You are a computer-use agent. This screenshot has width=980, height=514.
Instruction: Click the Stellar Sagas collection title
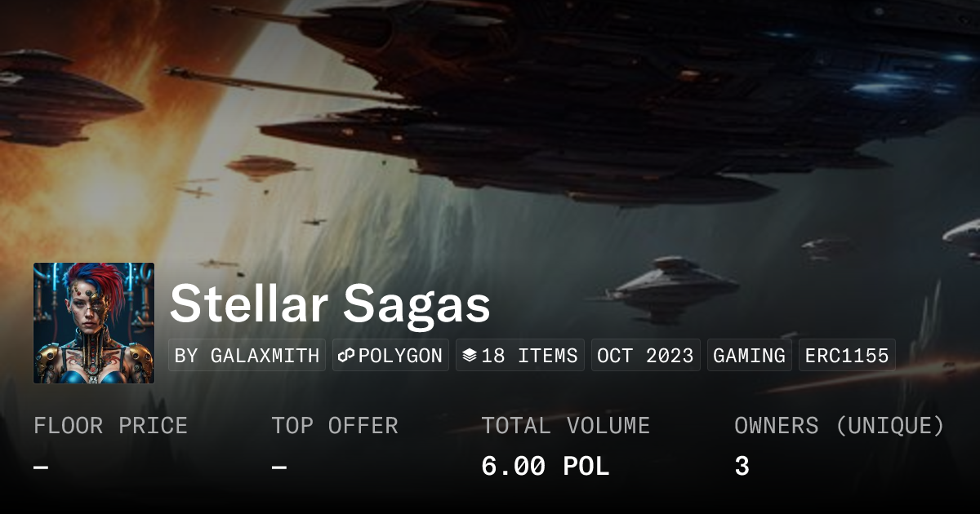[x=330, y=304]
